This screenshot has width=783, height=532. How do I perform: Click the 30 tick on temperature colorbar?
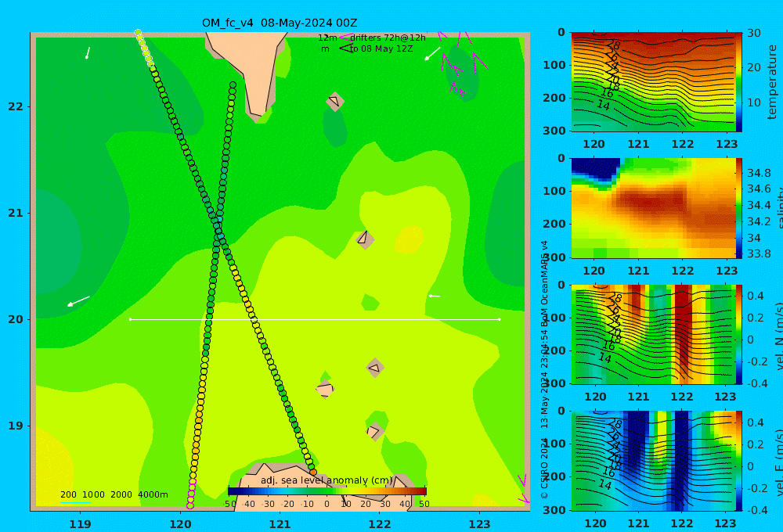coord(754,33)
